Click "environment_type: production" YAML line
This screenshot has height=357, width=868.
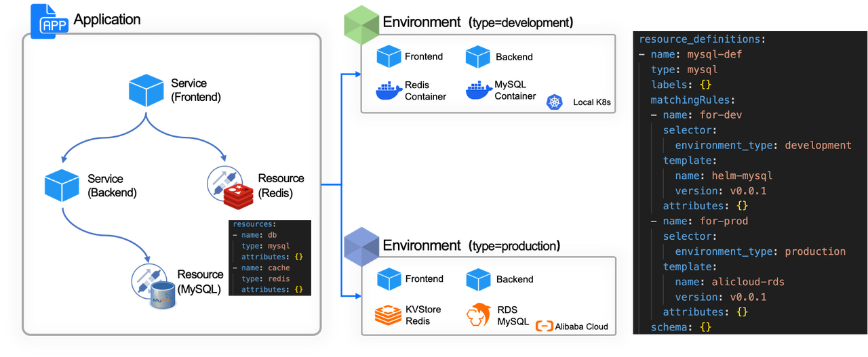760,251
